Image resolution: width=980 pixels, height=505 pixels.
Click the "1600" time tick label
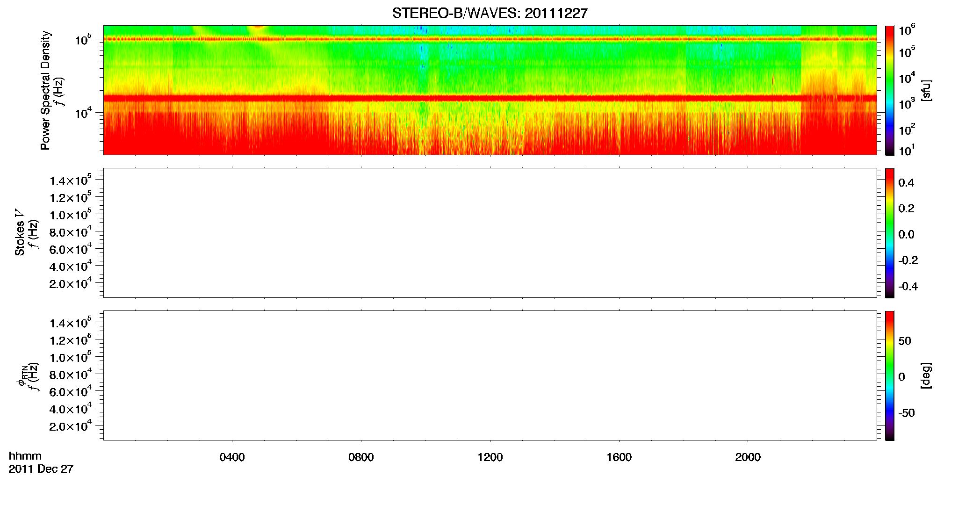coord(619,457)
